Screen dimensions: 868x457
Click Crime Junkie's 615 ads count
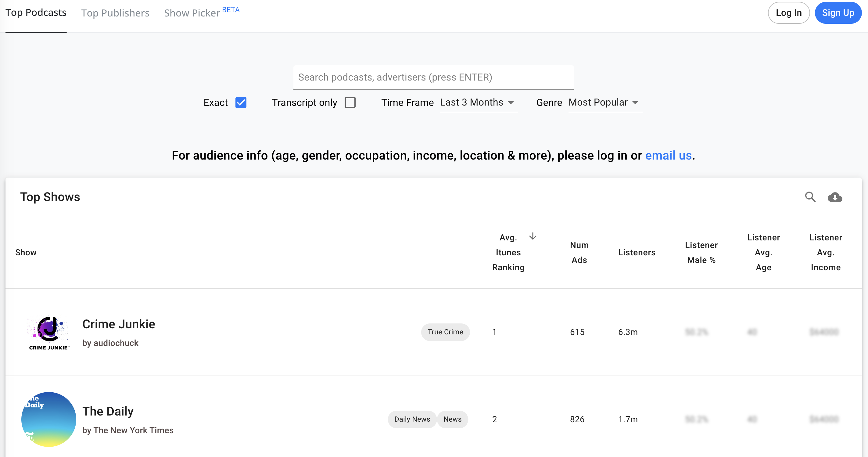(x=577, y=332)
